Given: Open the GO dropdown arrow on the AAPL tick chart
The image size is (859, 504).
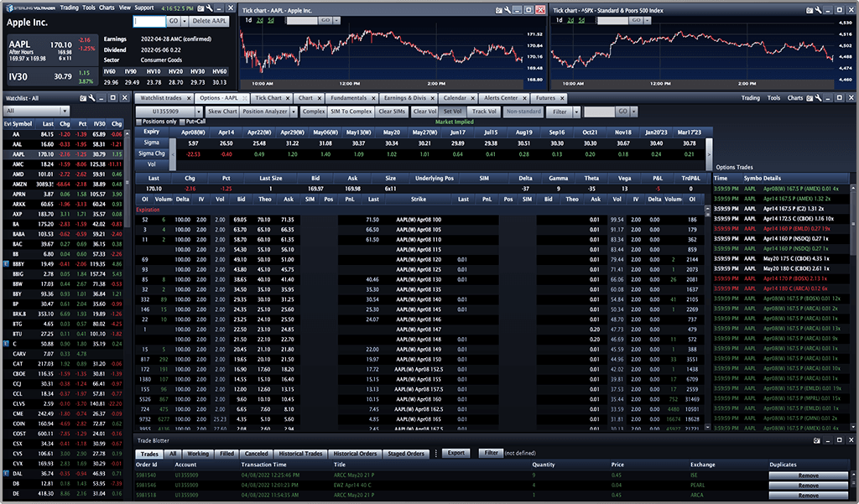Looking at the screenshot, I should [337, 20].
